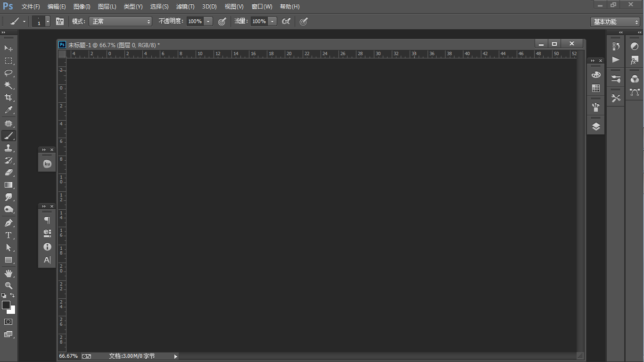The height and width of the screenshot is (362, 644).
Task: Open the blend mode 正常 dropdown
Action: (121, 21)
